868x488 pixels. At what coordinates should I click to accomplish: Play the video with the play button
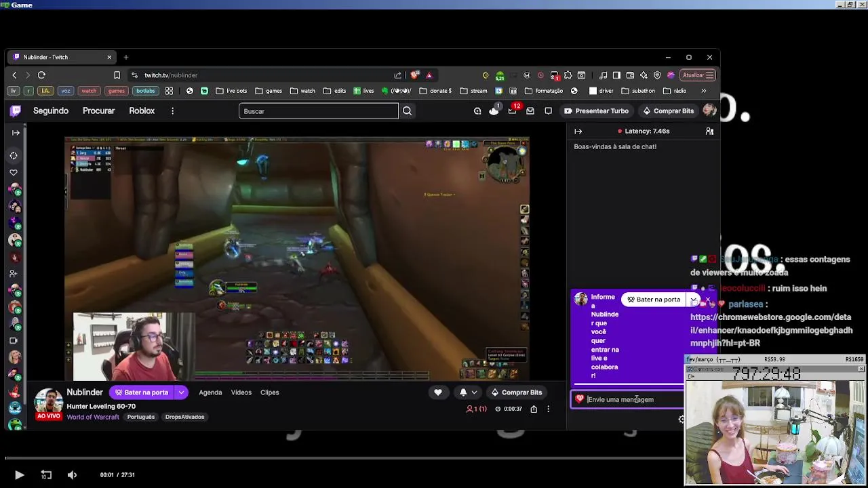click(19, 475)
